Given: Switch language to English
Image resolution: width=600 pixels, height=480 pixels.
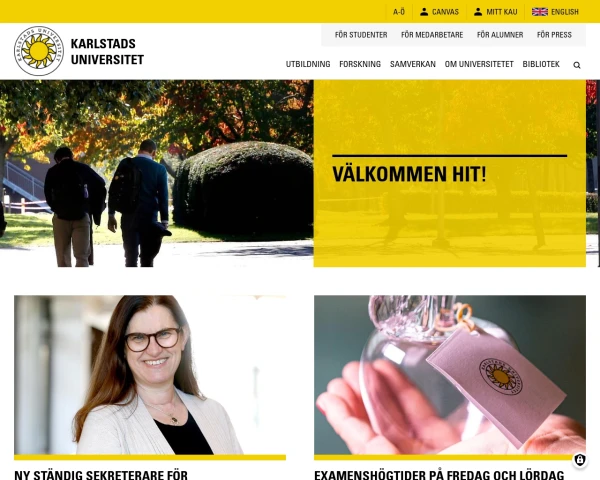Looking at the screenshot, I should [x=564, y=12].
